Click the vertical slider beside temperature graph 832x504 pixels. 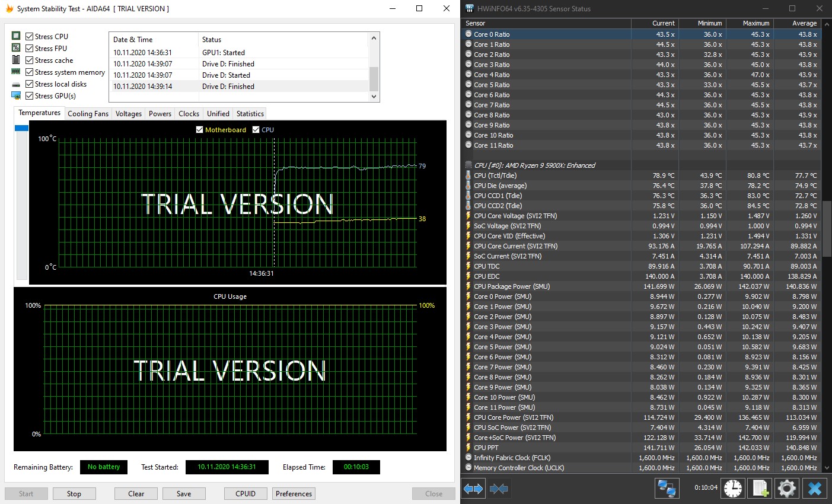[x=21, y=202]
